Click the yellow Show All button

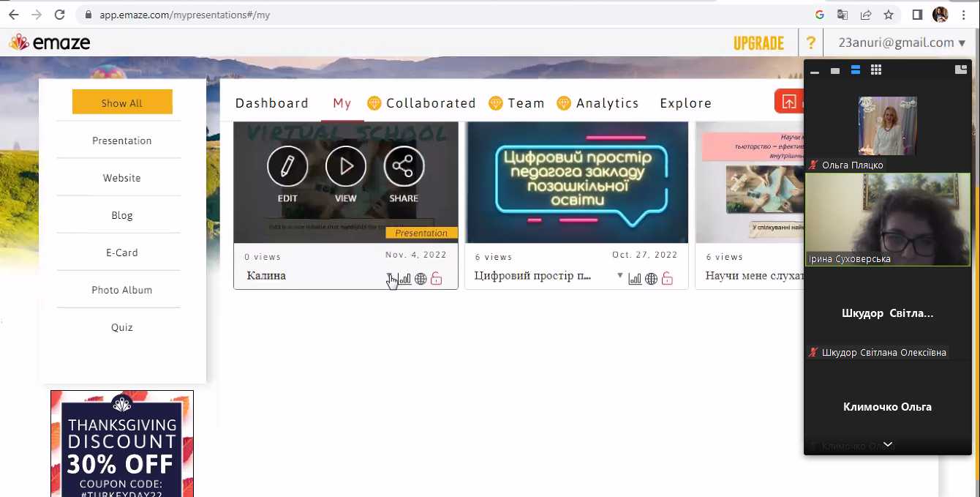point(122,102)
